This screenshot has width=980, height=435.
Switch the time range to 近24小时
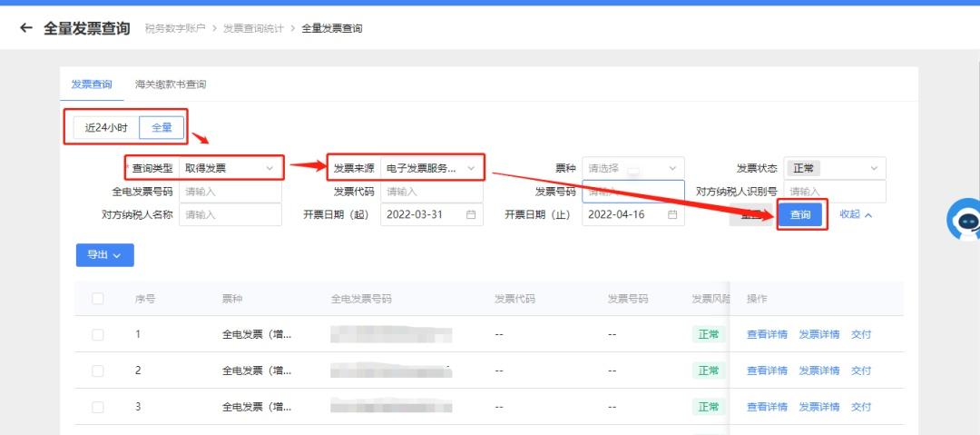pyautogui.click(x=106, y=128)
